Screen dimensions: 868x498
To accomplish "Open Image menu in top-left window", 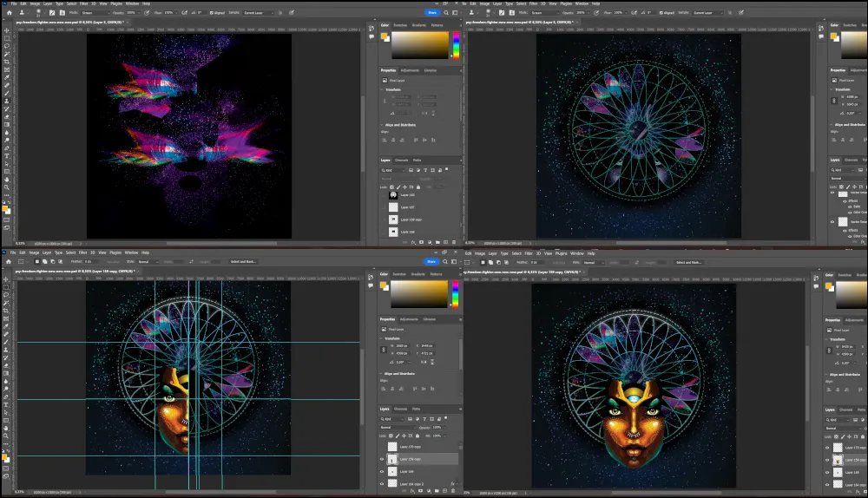I will tap(35, 3).
